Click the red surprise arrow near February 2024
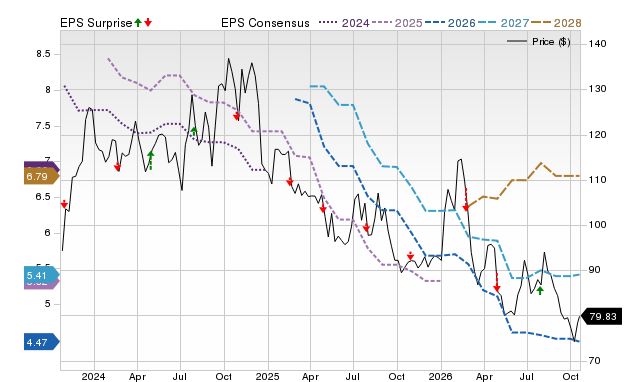This screenshot has width=640, height=382. pos(117,166)
